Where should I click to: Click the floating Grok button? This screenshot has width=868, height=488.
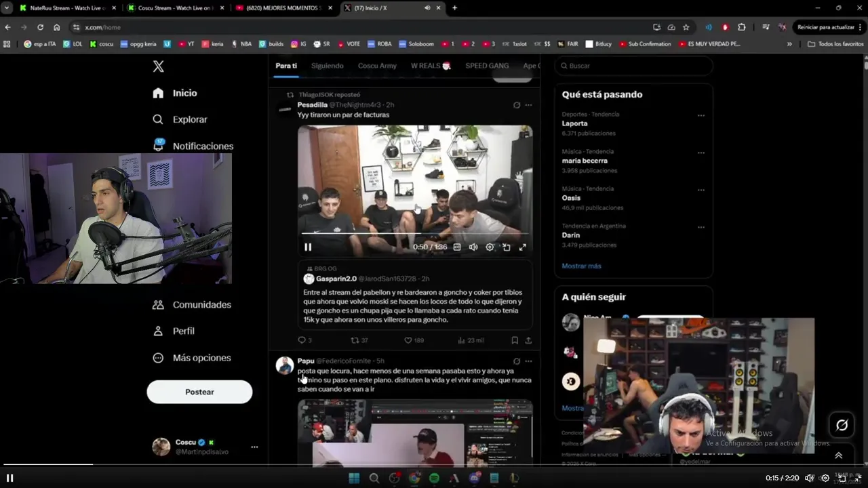point(842,425)
